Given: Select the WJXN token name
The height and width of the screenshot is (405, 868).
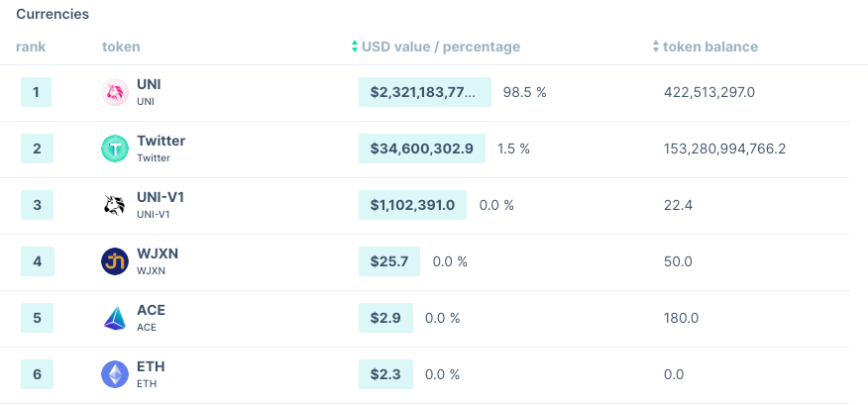Looking at the screenshot, I should coord(158,253).
